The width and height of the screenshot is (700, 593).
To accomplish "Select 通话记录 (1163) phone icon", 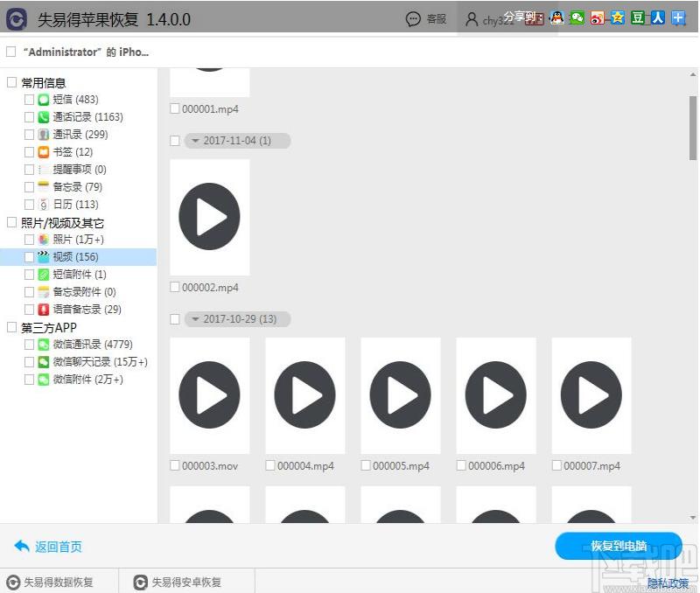I will click(x=43, y=117).
